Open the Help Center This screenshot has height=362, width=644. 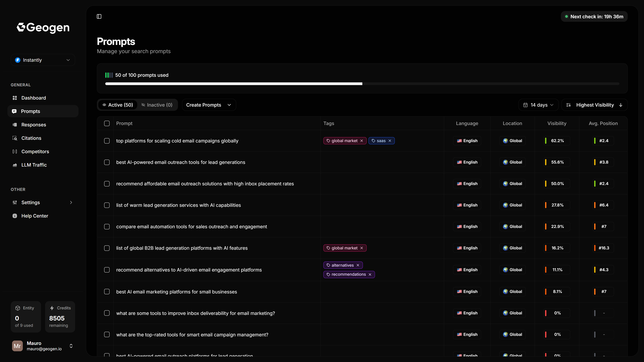(x=35, y=216)
